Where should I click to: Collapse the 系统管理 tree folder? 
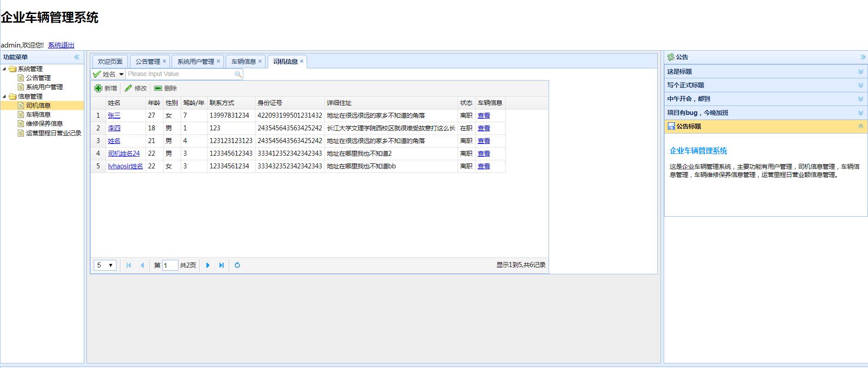coord(5,69)
